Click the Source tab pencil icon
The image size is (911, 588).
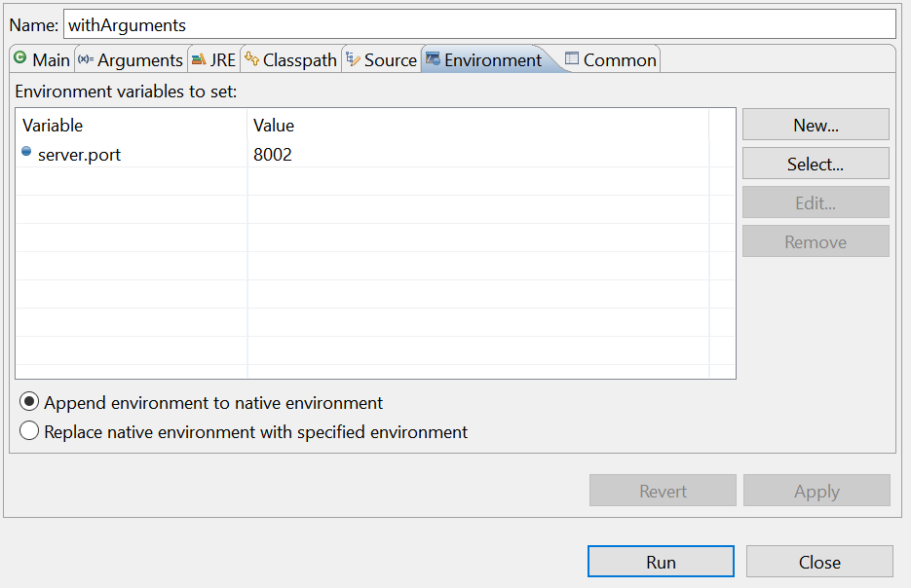[353, 58]
